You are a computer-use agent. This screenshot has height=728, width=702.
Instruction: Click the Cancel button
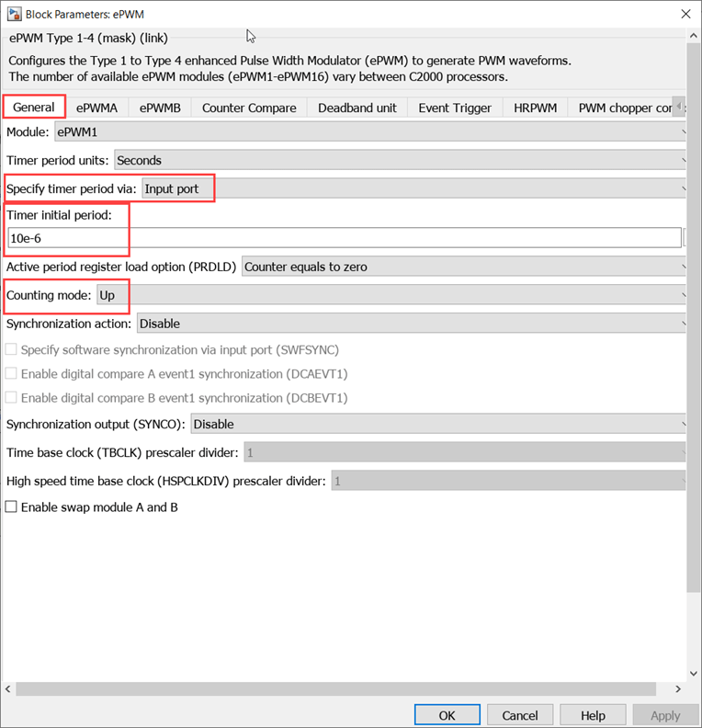(x=520, y=715)
